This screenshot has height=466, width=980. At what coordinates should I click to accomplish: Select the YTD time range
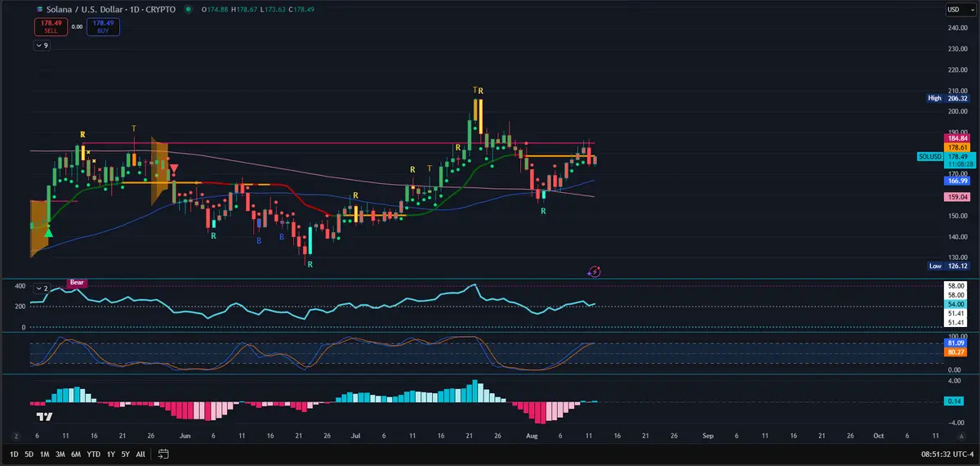tap(93, 453)
